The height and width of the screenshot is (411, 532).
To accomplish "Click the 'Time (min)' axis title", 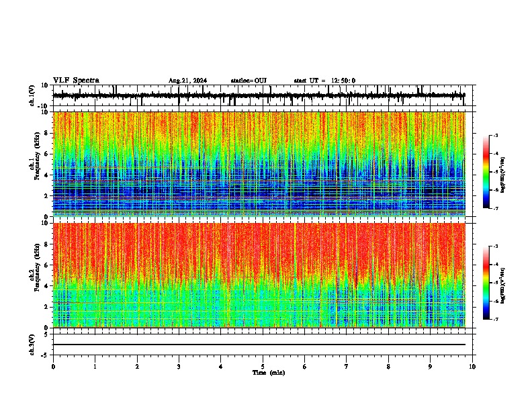I will pyautogui.click(x=269, y=373).
